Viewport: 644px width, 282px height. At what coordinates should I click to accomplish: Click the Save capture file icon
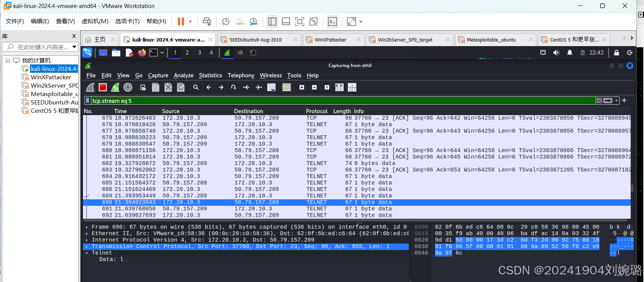point(156,87)
